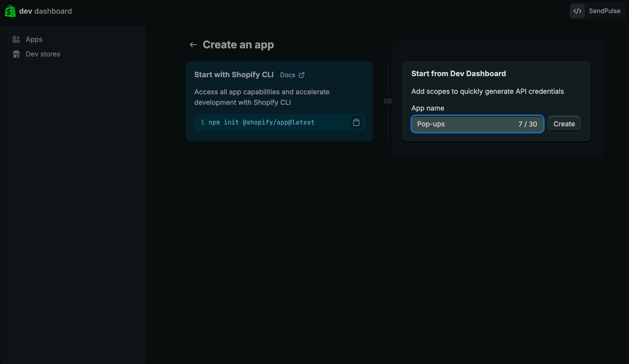Open the Apps section in sidebar
This screenshot has height=364, width=629.
click(34, 39)
